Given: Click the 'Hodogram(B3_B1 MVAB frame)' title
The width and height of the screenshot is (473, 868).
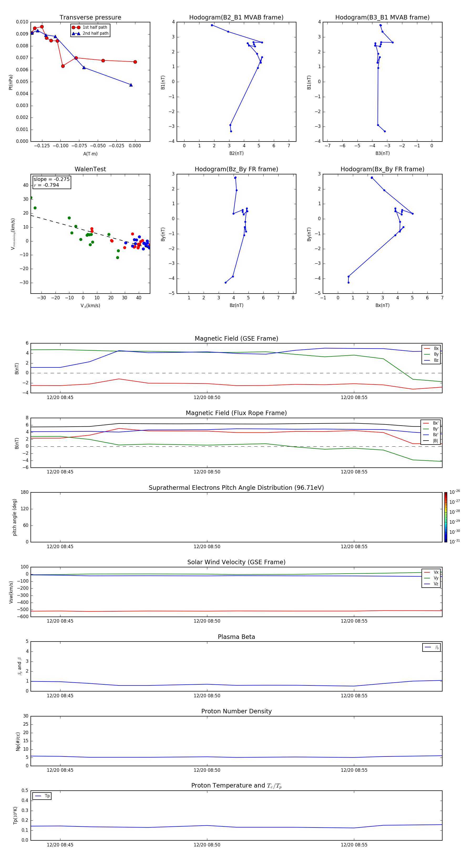Looking at the screenshot, I should 382,18.
